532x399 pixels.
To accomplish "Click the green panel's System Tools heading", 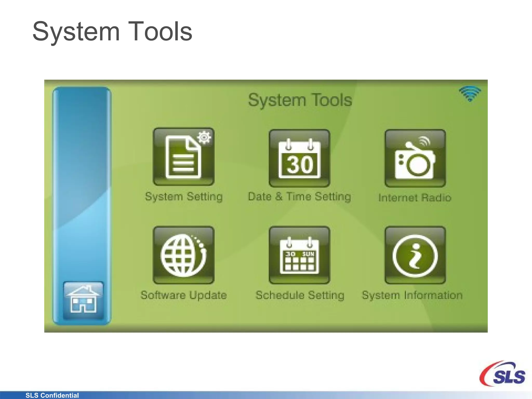I will click(300, 100).
